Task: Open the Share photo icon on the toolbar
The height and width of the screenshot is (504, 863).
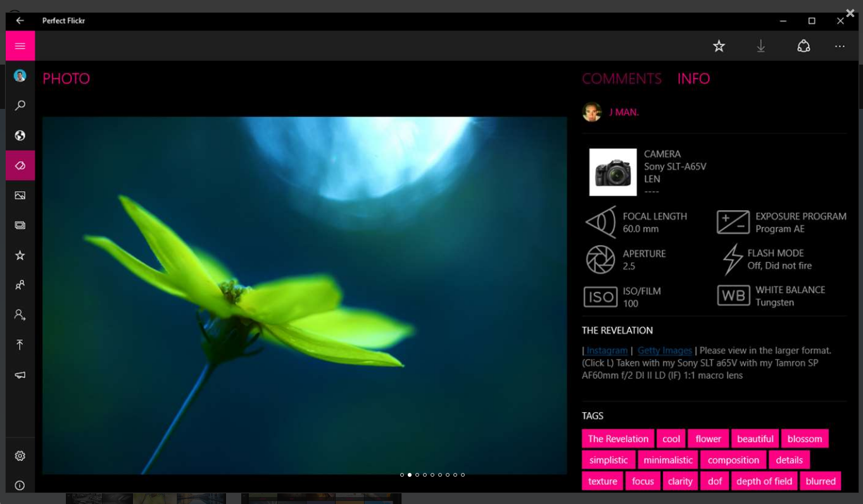Action: tap(803, 46)
